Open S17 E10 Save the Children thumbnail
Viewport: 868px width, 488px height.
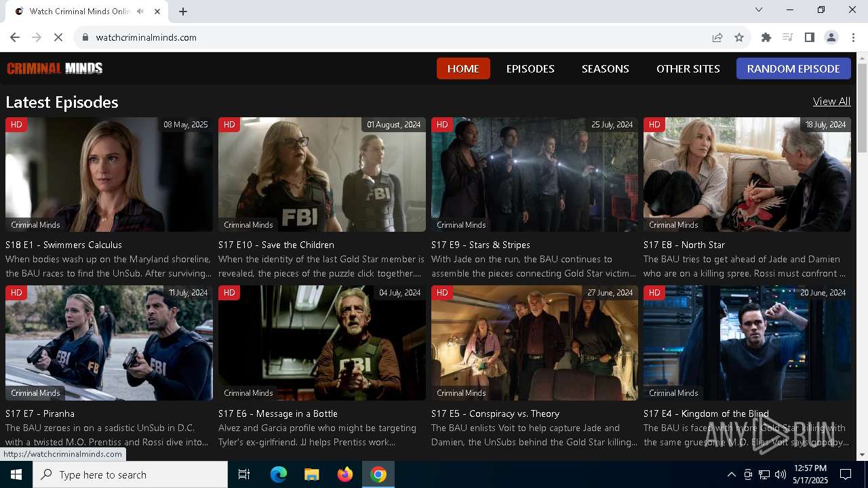click(322, 175)
